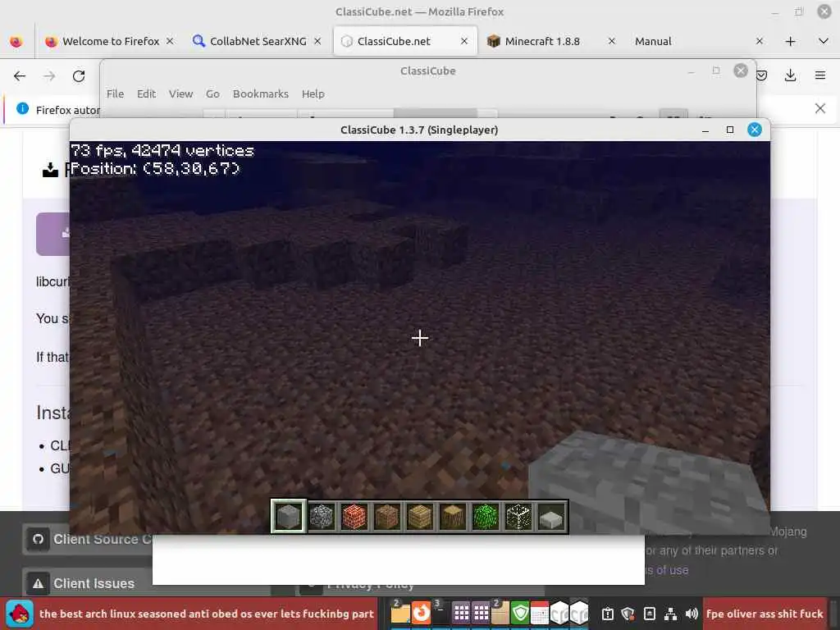The height and width of the screenshot is (630, 840).
Task: Open the Help menu in ClassiCube window
Action: coord(313,94)
